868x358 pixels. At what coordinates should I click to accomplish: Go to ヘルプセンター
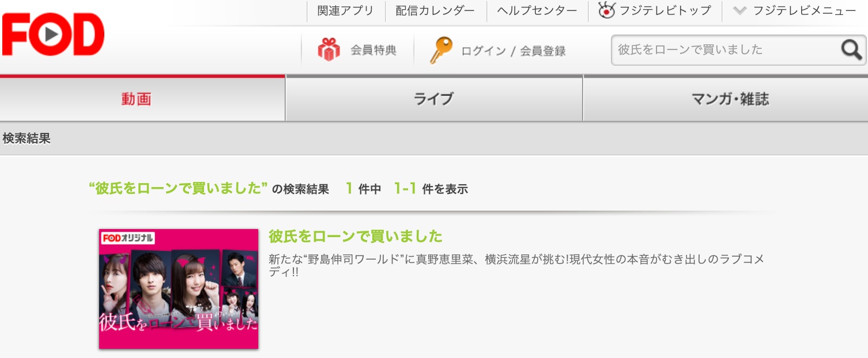[x=537, y=10]
